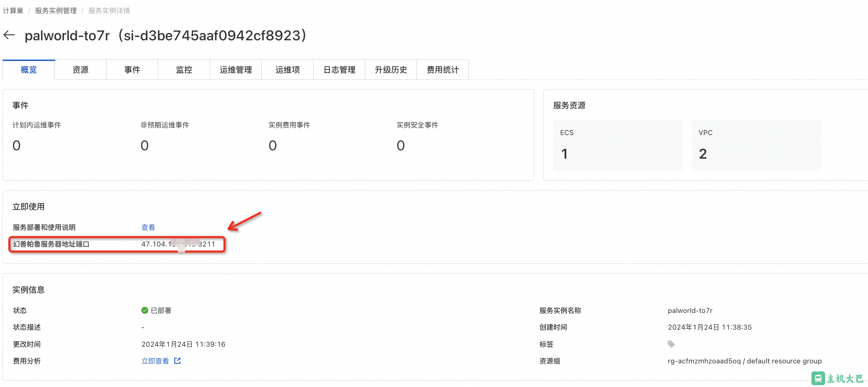Click the green 已部署 status check icon
The image size is (868, 387).
(x=145, y=310)
